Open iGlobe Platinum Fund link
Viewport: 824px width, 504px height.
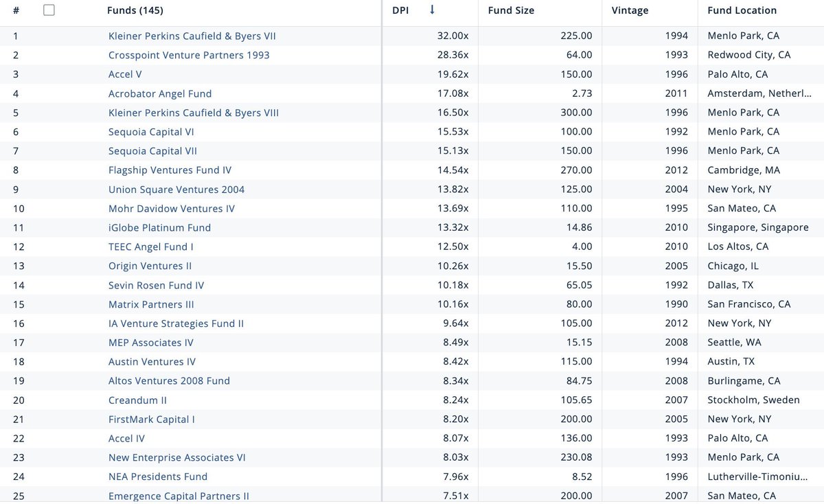160,227
